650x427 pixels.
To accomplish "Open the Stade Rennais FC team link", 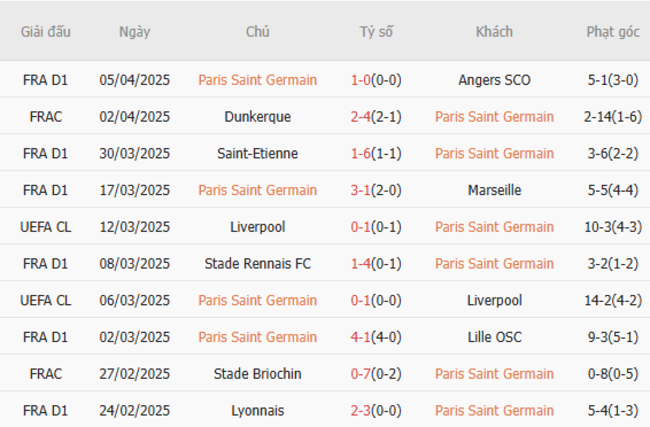I will click(258, 264).
